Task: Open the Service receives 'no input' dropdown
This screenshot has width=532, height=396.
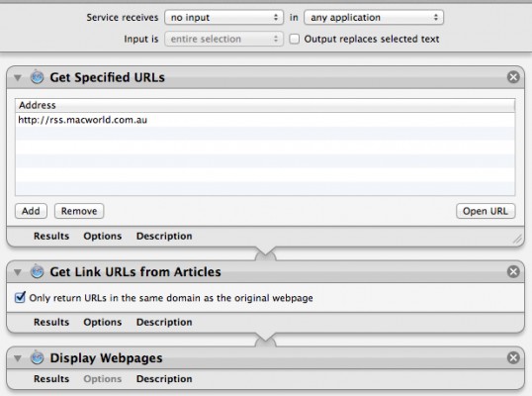Action: click(x=223, y=17)
